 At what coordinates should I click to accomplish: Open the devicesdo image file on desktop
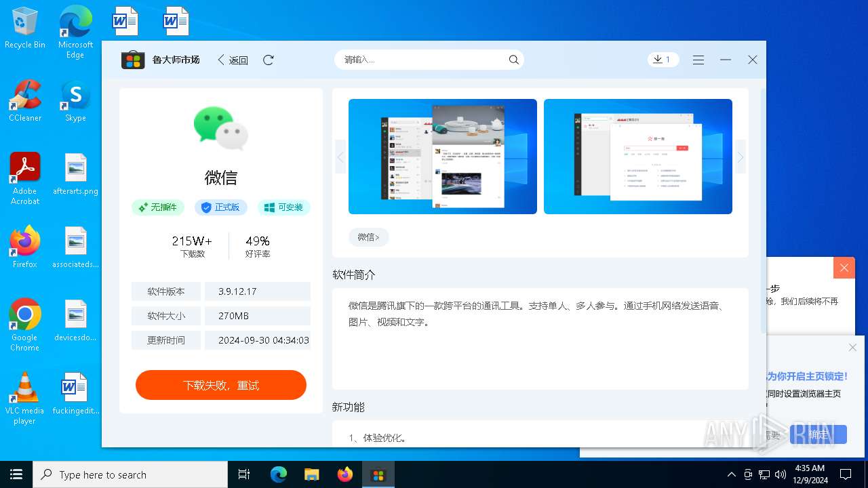75,321
